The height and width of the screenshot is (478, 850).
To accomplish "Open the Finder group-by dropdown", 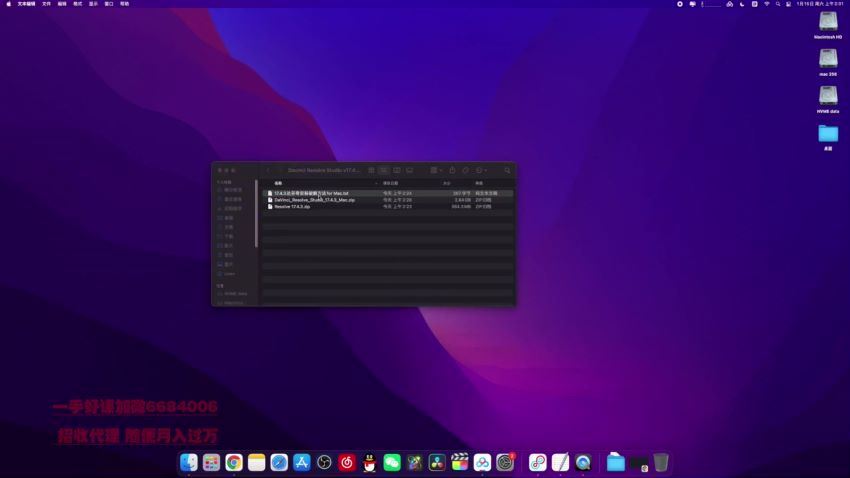I will (436, 170).
